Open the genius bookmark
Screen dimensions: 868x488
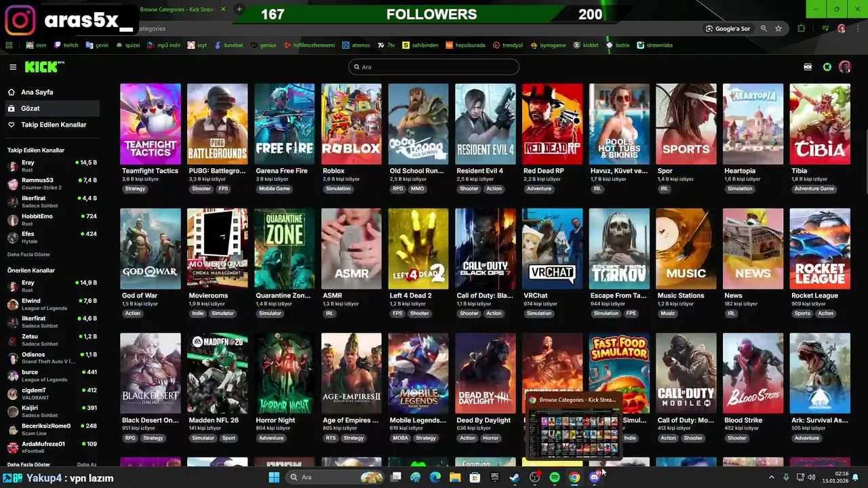[x=263, y=45]
